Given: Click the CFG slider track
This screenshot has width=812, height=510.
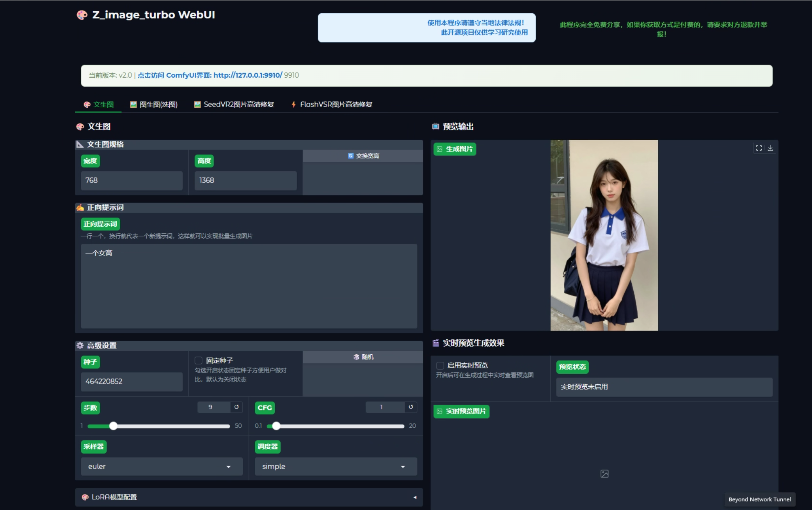Looking at the screenshot, I should pyautogui.click(x=336, y=426).
